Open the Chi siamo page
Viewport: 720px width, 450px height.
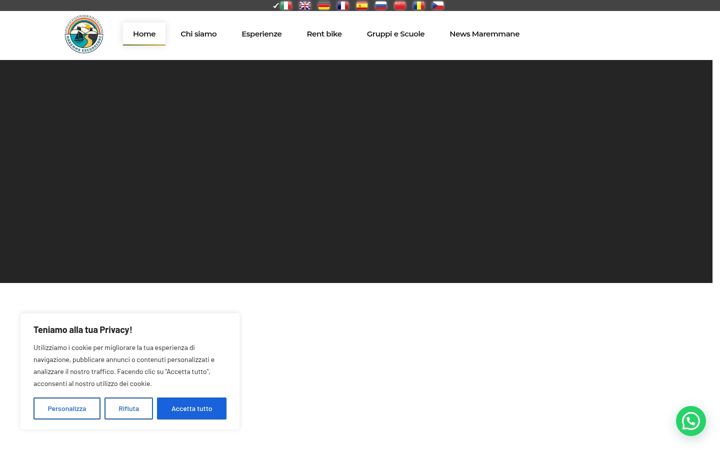click(198, 34)
